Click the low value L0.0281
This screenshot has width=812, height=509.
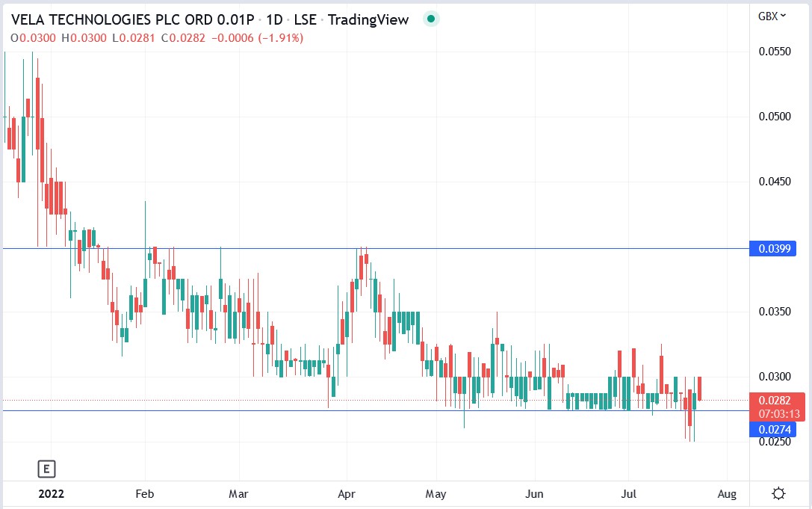tap(134, 38)
